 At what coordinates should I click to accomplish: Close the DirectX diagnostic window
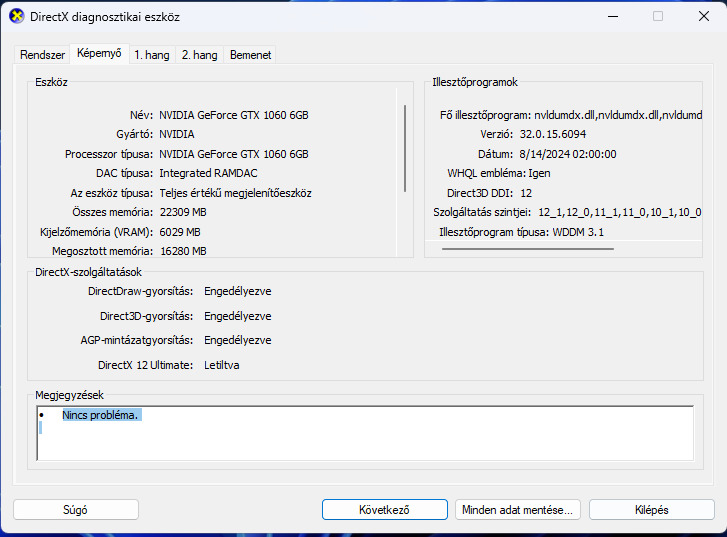pos(703,16)
